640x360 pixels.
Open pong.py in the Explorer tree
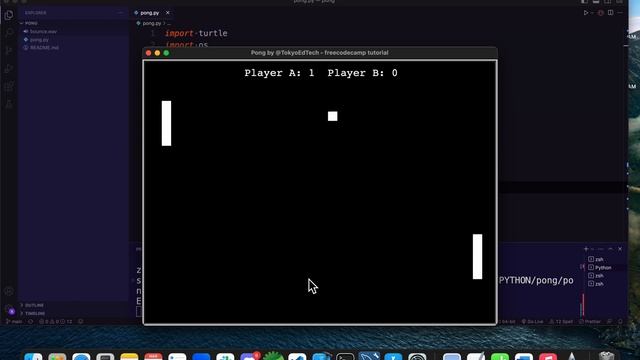click(39, 40)
